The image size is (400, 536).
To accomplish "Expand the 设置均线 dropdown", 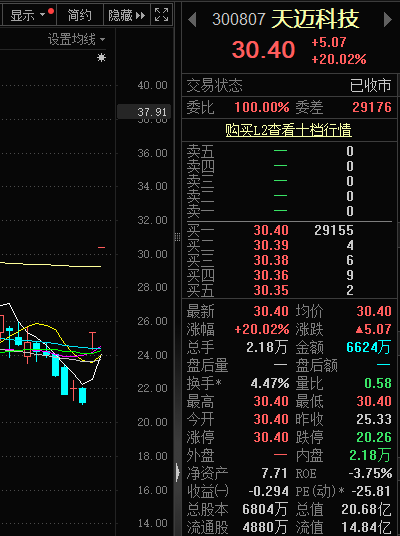I will click(x=76, y=39).
